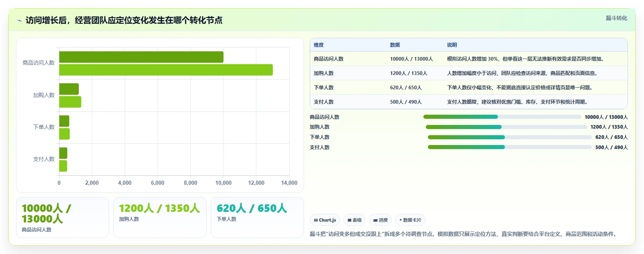Click the 下单人数 progress bar
The image size is (644, 254).
[510, 137]
